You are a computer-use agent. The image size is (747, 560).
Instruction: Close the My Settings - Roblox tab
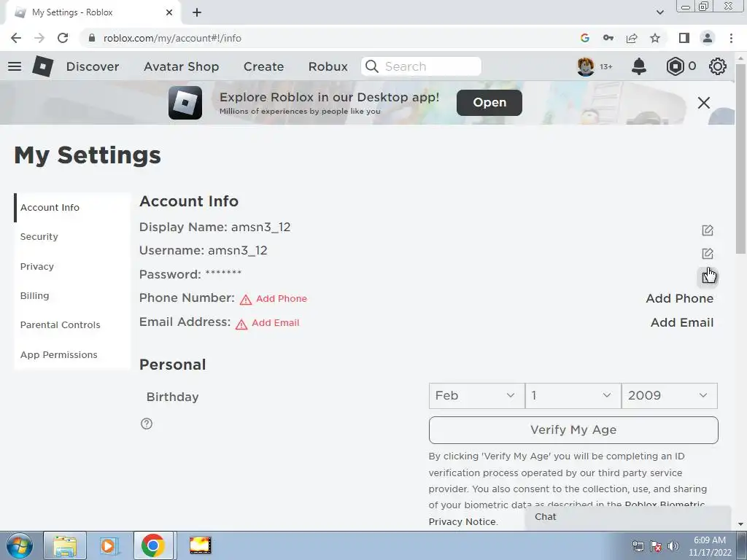coord(169,12)
